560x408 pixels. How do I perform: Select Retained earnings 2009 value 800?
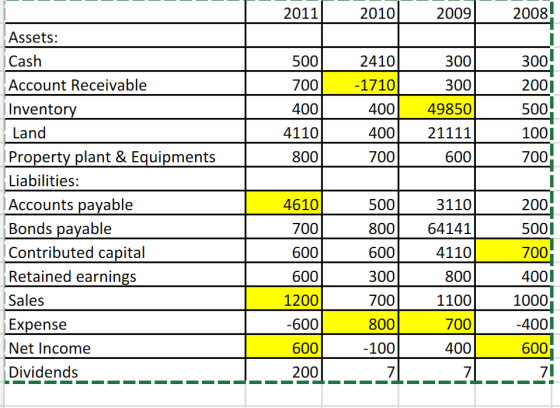coord(437,275)
